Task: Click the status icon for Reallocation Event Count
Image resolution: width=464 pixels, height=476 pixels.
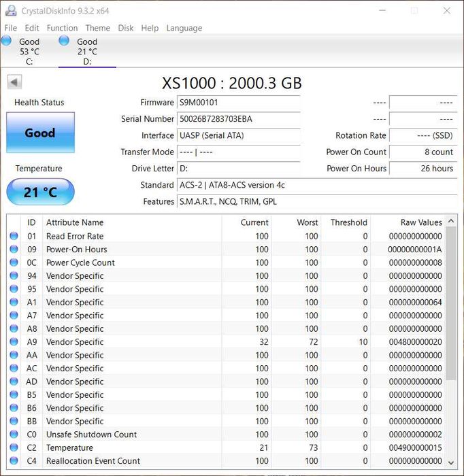Action: [x=14, y=460]
